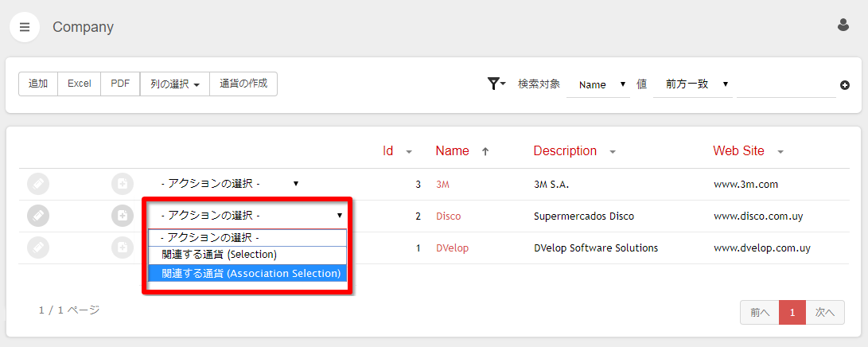Duplicate the 3M row with copy icon
Image resolution: width=868 pixels, height=347 pixels.
(x=123, y=185)
